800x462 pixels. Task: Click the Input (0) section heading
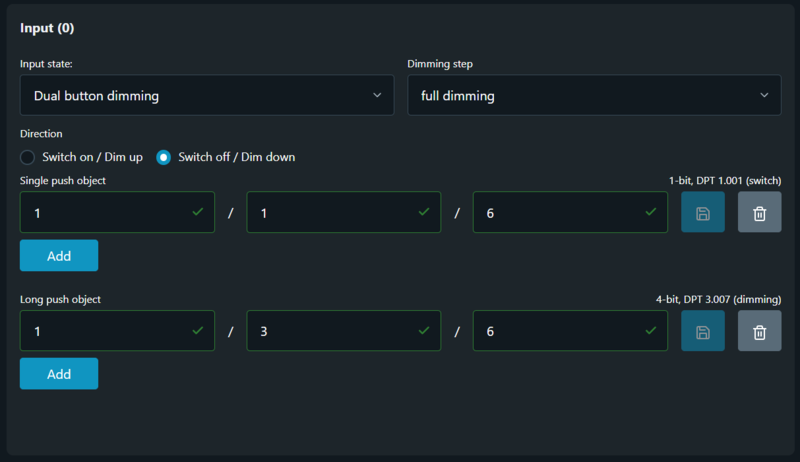point(47,28)
